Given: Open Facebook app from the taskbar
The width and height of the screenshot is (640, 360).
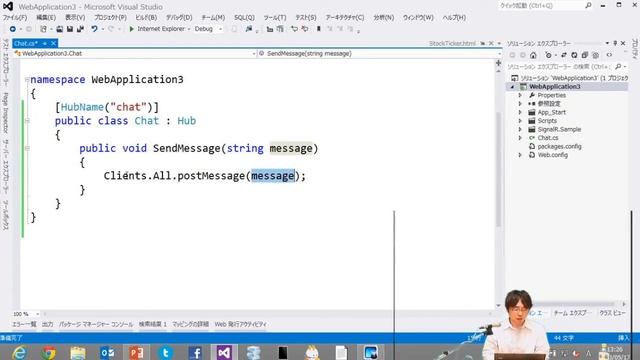Looking at the screenshot, I should click(195, 353).
